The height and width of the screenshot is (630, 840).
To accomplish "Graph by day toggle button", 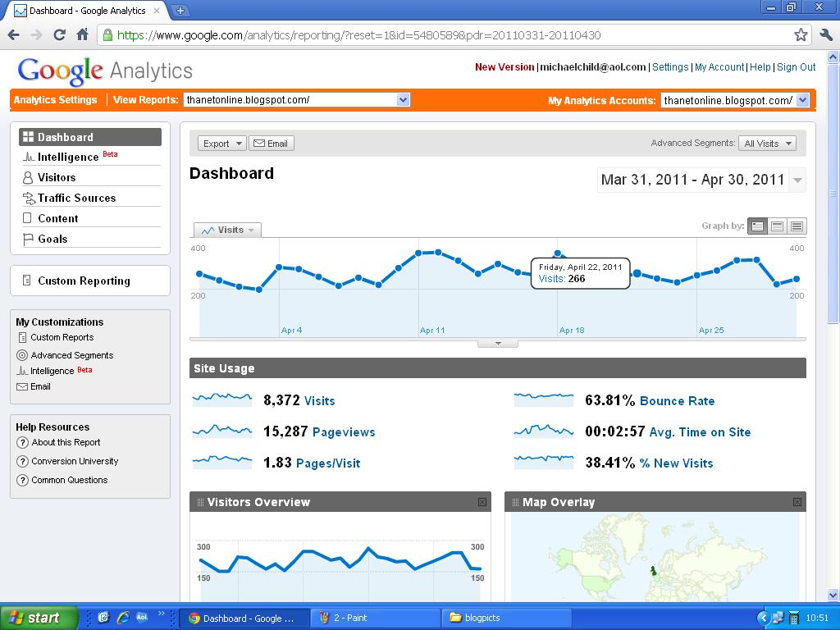I will (757, 226).
